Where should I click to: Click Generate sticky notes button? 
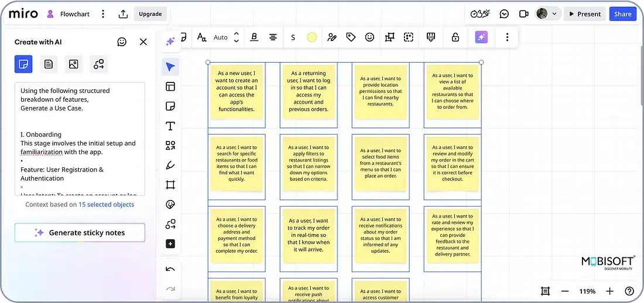(80, 233)
